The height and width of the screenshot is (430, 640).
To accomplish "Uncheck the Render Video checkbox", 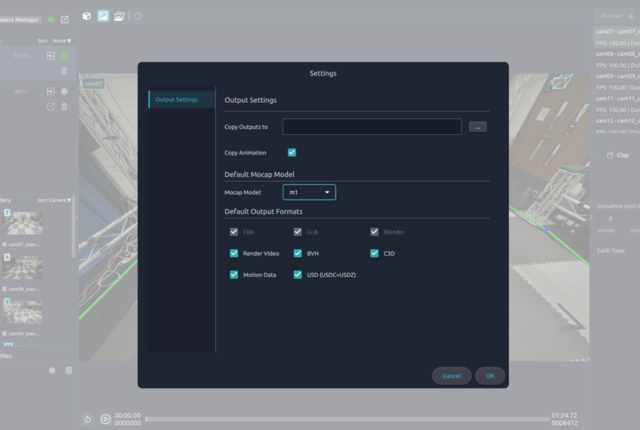I will (234, 253).
